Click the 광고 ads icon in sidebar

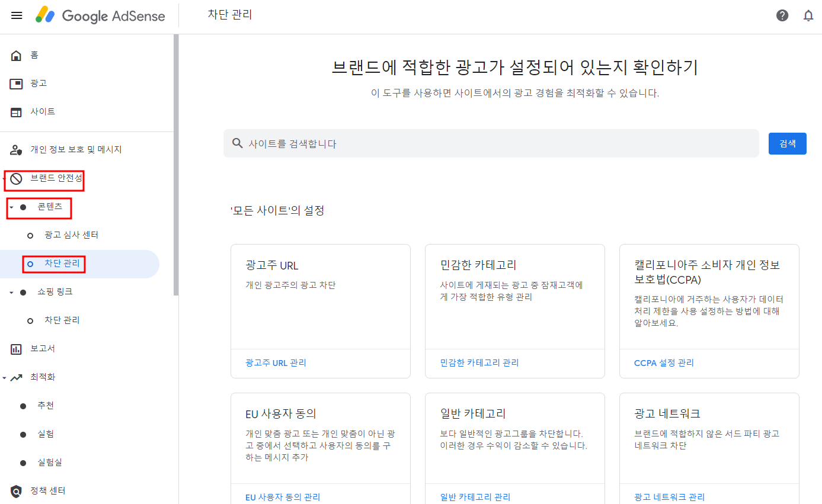click(x=16, y=84)
